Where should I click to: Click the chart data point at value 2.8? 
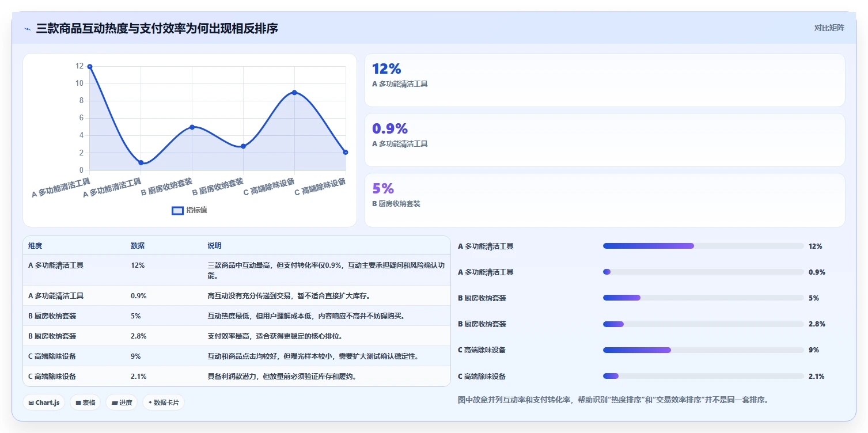[243, 146]
